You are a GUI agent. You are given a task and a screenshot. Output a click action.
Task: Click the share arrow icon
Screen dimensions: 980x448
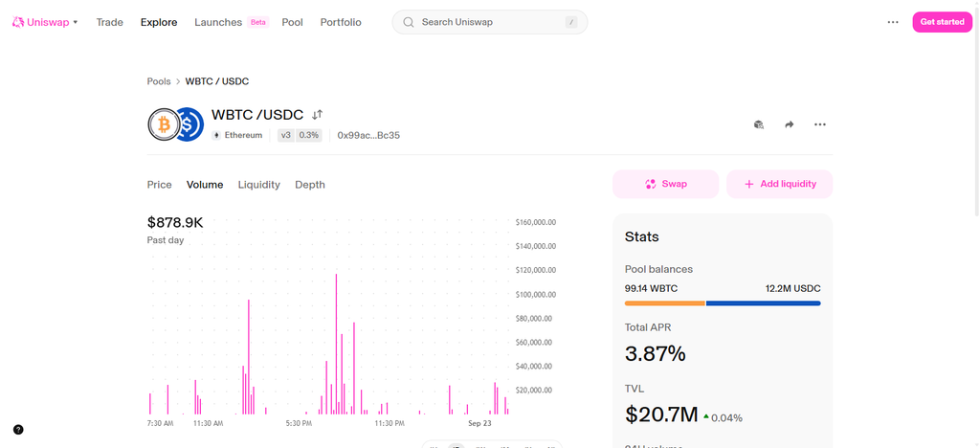(789, 124)
